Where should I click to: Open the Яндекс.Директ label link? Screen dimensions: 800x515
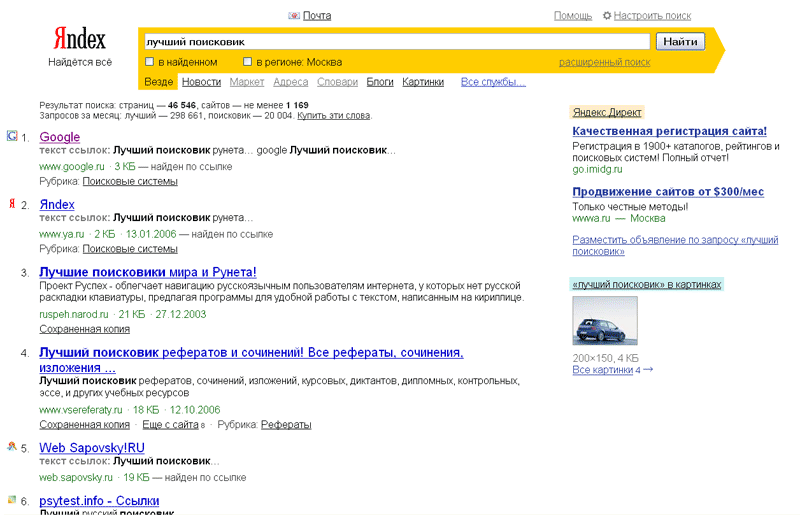pos(607,112)
